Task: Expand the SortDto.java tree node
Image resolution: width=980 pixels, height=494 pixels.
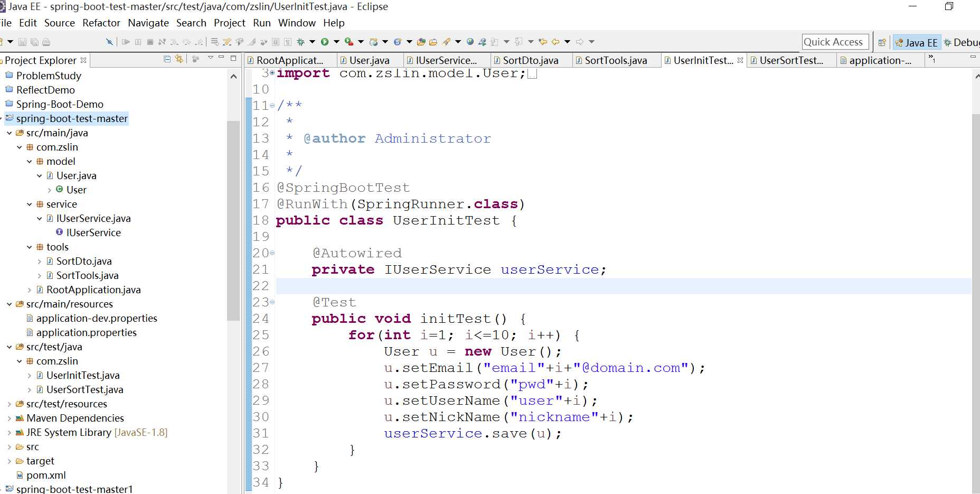Action: 39,262
